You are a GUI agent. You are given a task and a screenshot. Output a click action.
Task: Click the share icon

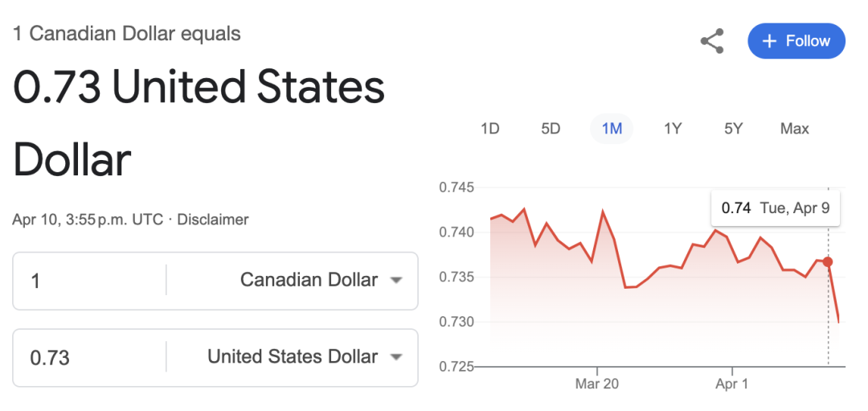point(712,41)
